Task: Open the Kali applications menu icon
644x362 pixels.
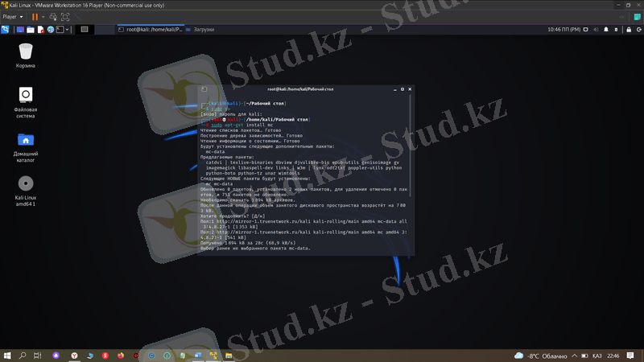Action: click(x=6, y=29)
